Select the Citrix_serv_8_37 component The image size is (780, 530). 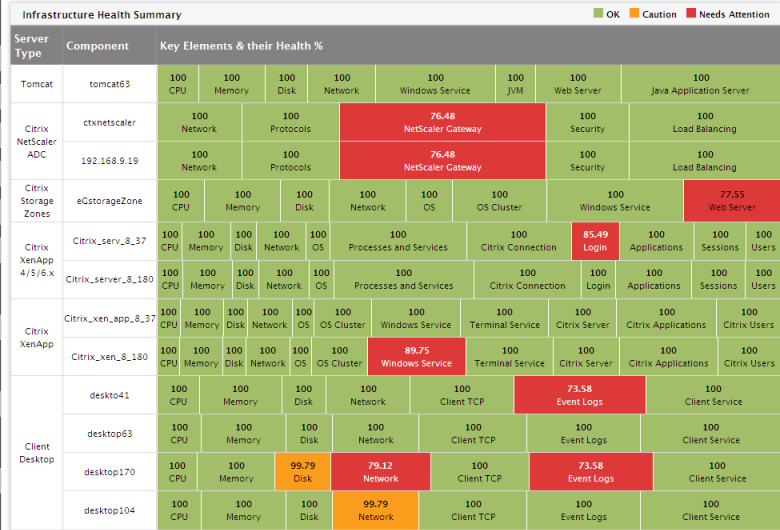point(109,241)
